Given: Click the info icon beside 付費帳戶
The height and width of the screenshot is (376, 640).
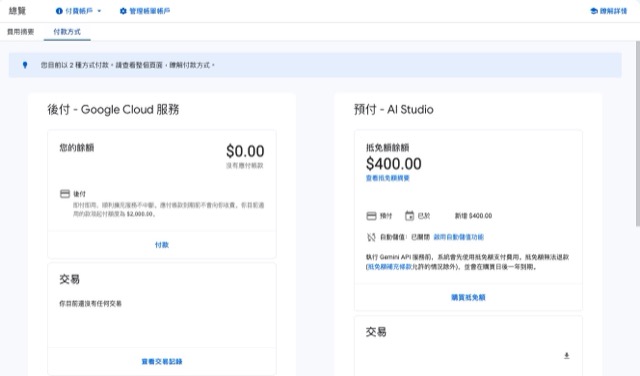Looking at the screenshot, I should point(59,11).
